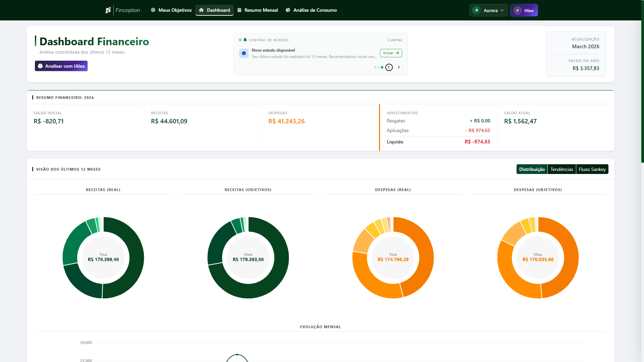Click the Líquido total R$ -974,65
Image resolution: width=644 pixels, height=362 pixels.
click(x=477, y=142)
